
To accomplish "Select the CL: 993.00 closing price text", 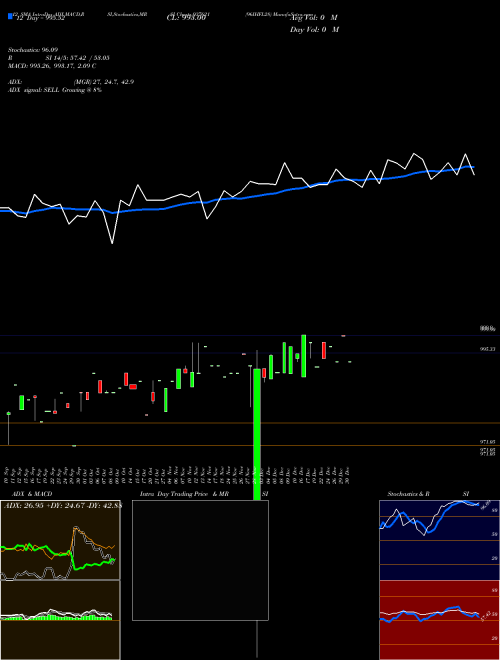I will [x=186, y=18].
